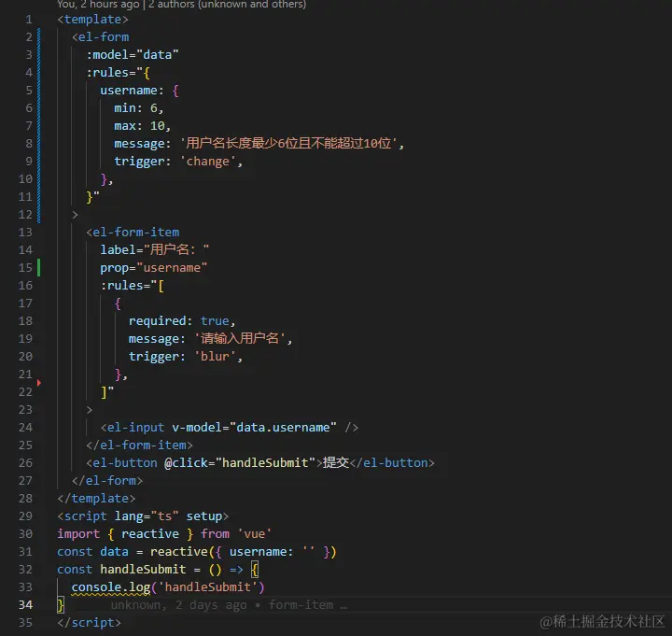Click line number 1 in the gutter
Screen dimensions: 672x636
(29, 20)
